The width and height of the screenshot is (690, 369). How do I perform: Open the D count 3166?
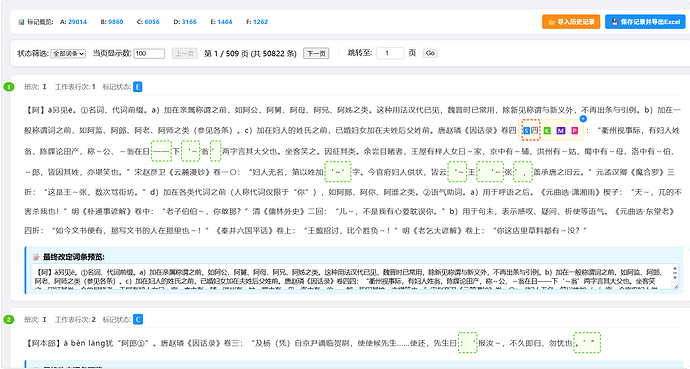189,22
